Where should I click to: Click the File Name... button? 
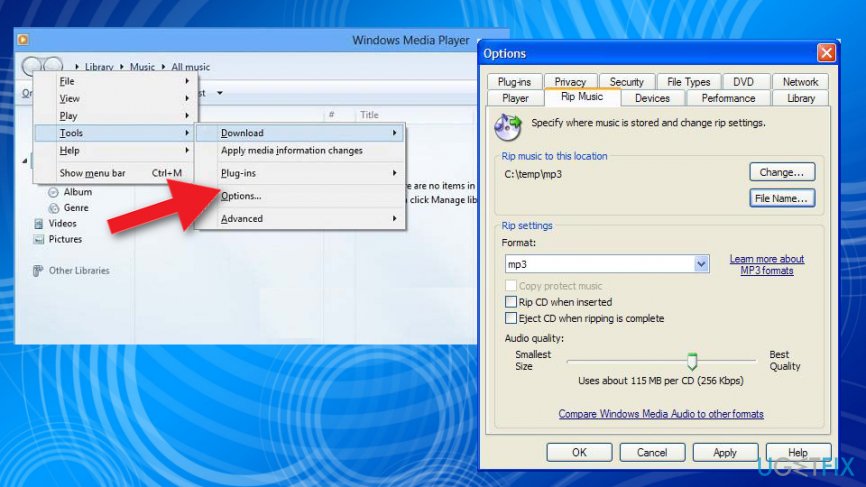point(781,198)
